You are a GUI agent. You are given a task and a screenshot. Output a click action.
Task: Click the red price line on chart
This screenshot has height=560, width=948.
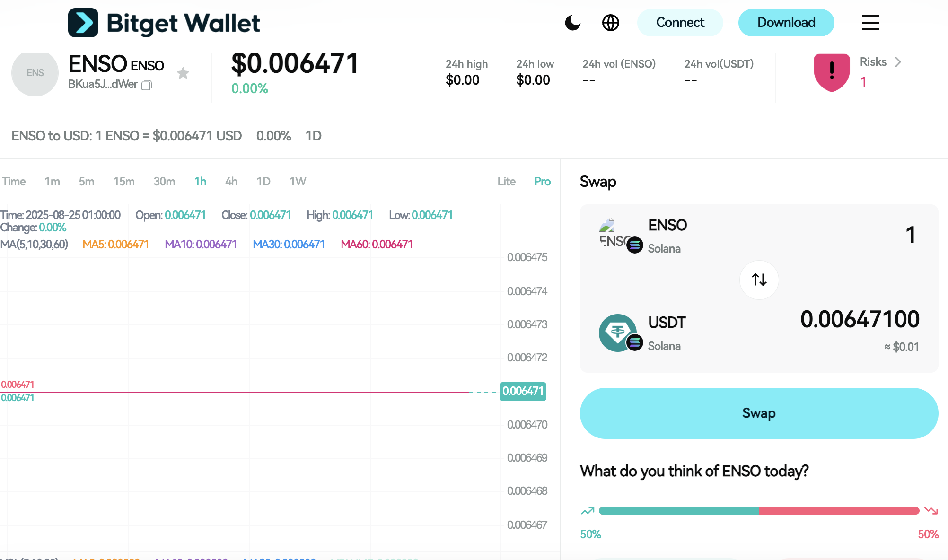tap(234, 392)
